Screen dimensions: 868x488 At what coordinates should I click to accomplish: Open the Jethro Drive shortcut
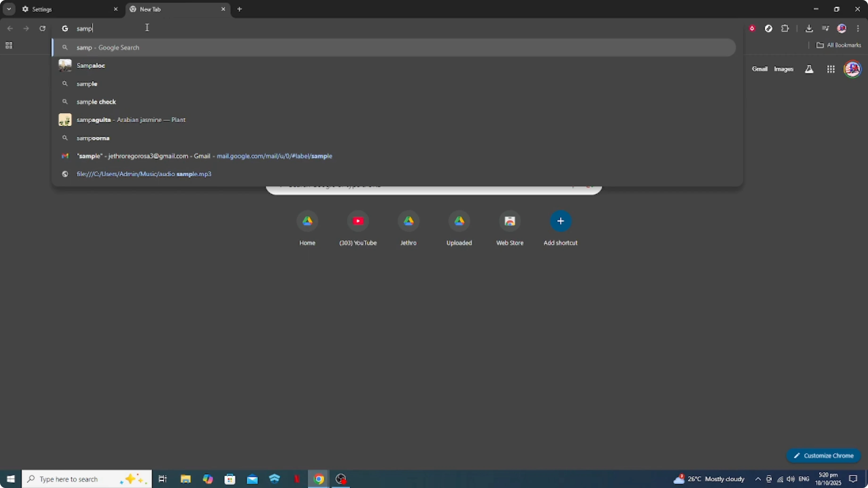408,228
